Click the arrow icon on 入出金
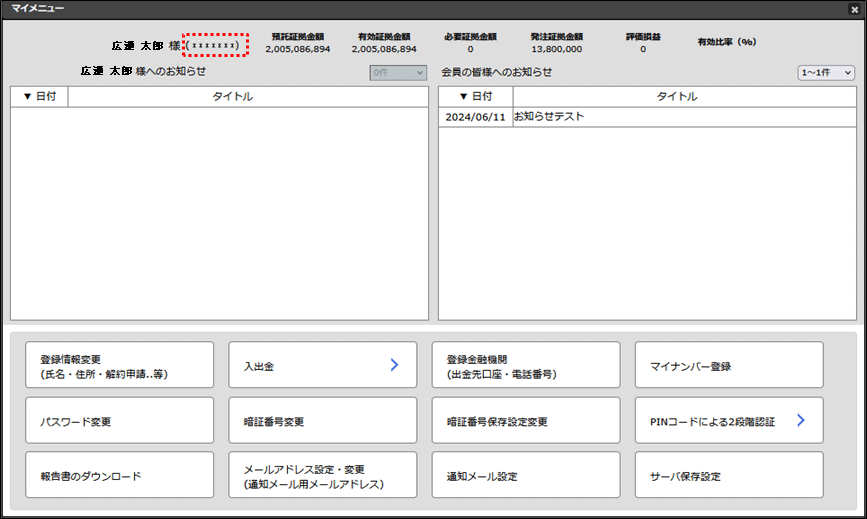The width and height of the screenshot is (867, 519). tap(394, 366)
